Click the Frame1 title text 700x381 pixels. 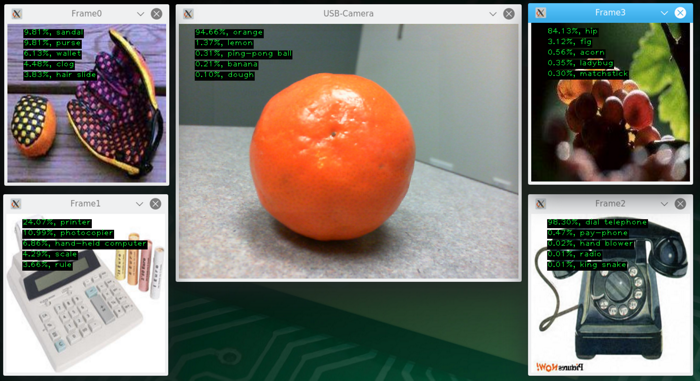[85, 204]
